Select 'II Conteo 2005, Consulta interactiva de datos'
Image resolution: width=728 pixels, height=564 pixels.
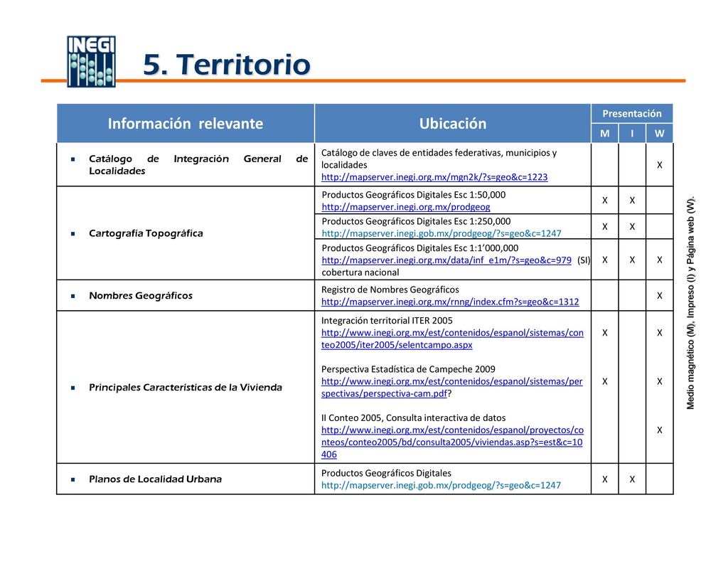(x=413, y=418)
